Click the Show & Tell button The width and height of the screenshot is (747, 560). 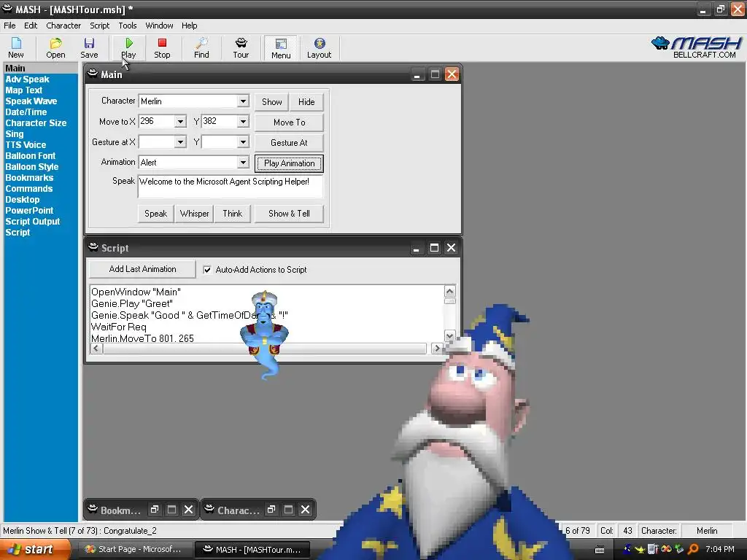[289, 214]
